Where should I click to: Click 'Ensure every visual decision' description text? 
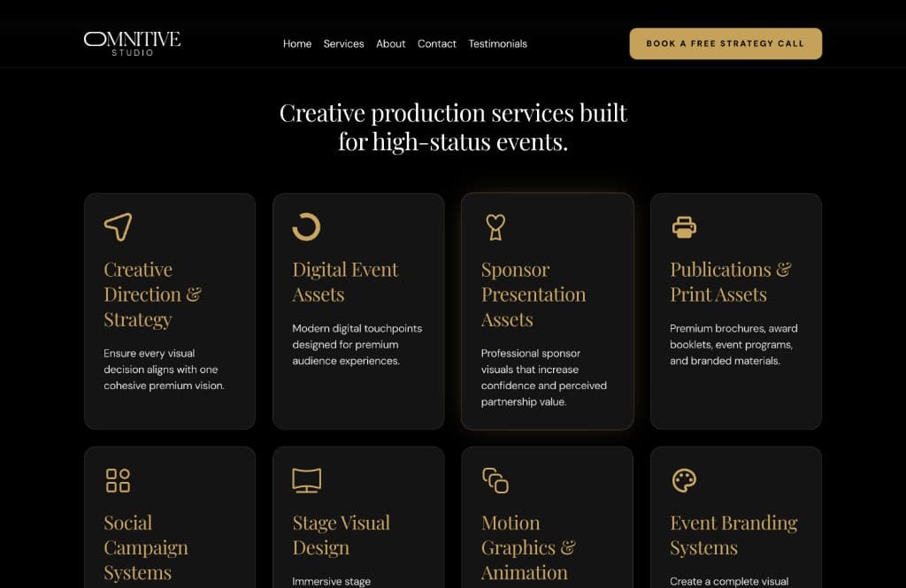[164, 370]
